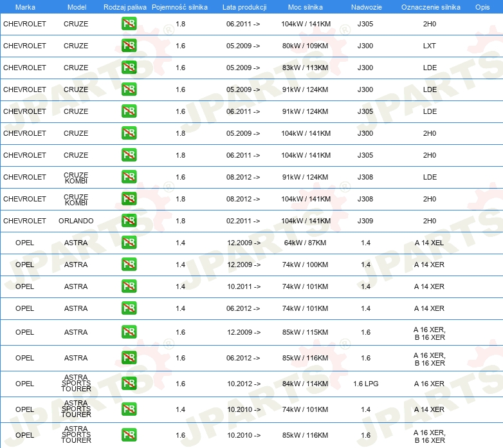Click fuel icon for Cruze 80kW LXT row
The height and width of the screenshot is (448, 503).
point(129,46)
